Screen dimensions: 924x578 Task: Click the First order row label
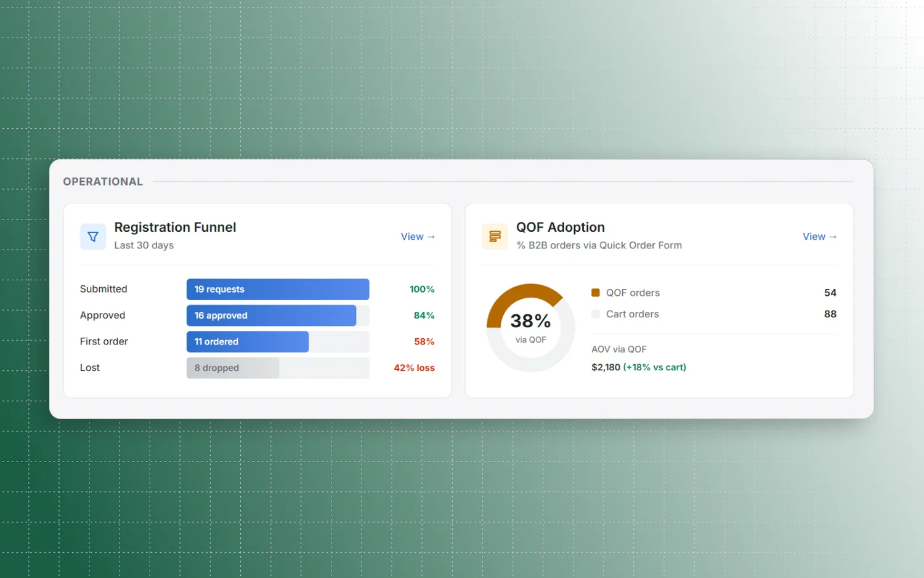[104, 341]
